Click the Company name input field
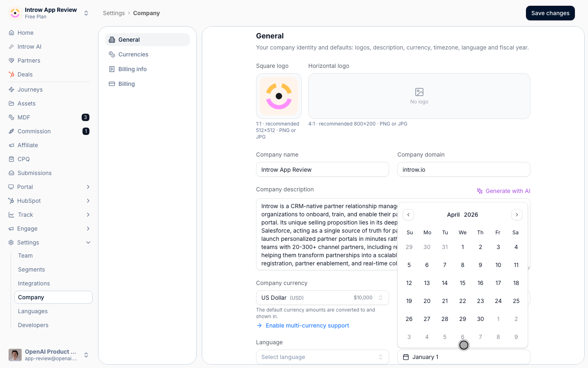The height and width of the screenshot is (368, 588). pos(323,170)
